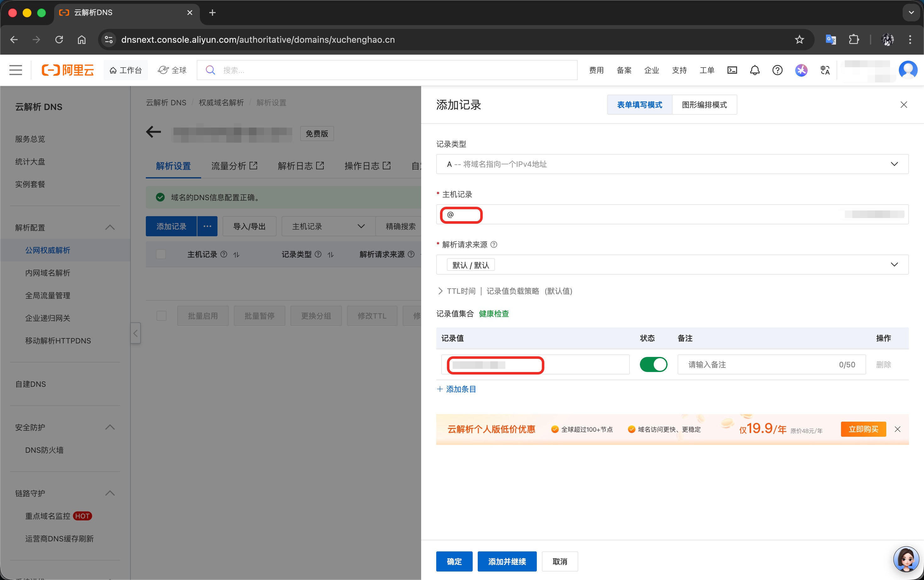Viewport: 924px width, 580px height.
Task: Open the hamburger navigation menu
Action: coord(16,70)
